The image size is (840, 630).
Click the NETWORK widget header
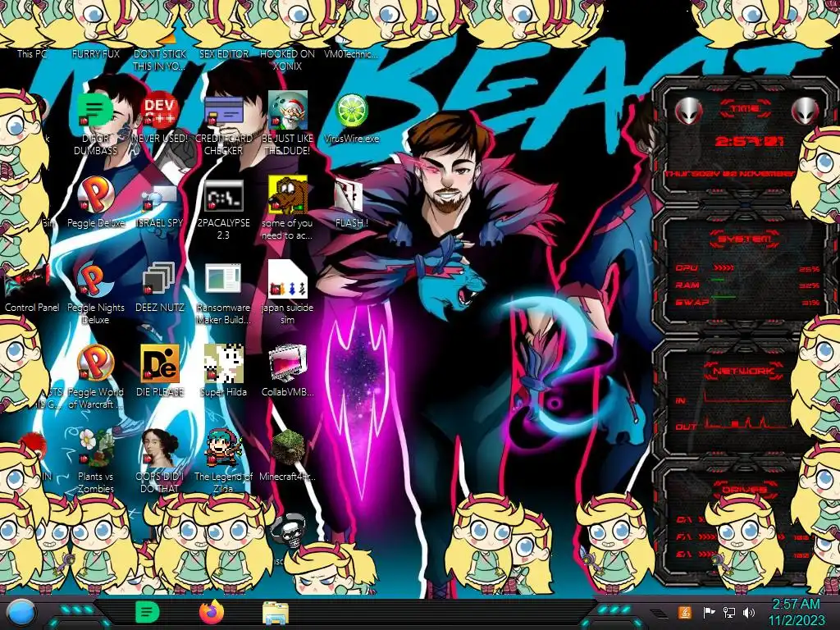pyautogui.click(x=743, y=371)
